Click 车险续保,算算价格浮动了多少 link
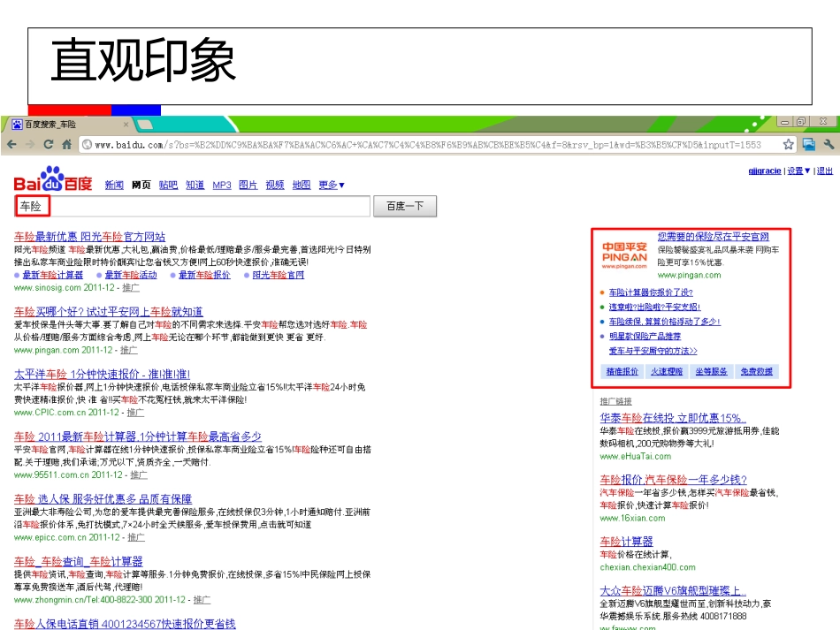840x630 pixels. coord(664,322)
